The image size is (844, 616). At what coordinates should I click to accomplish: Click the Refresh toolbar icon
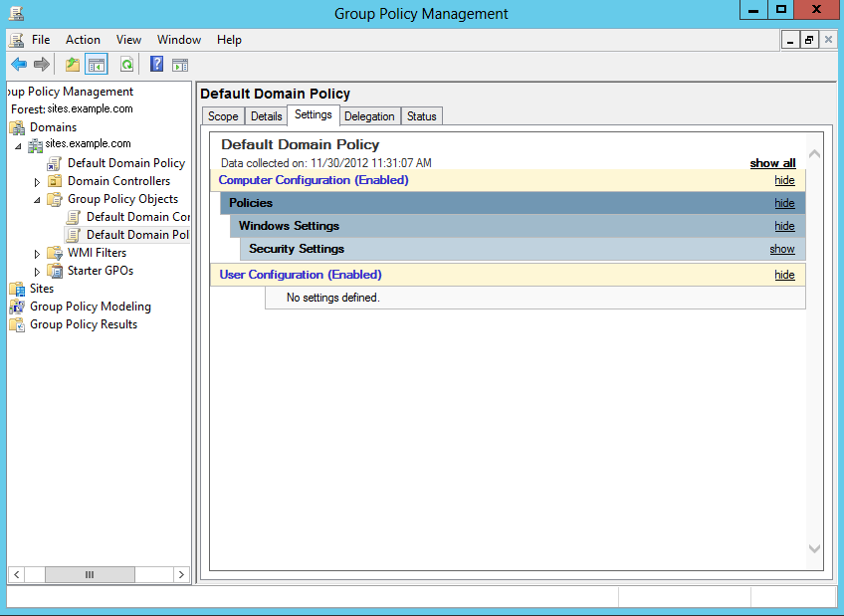pyautogui.click(x=127, y=65)
